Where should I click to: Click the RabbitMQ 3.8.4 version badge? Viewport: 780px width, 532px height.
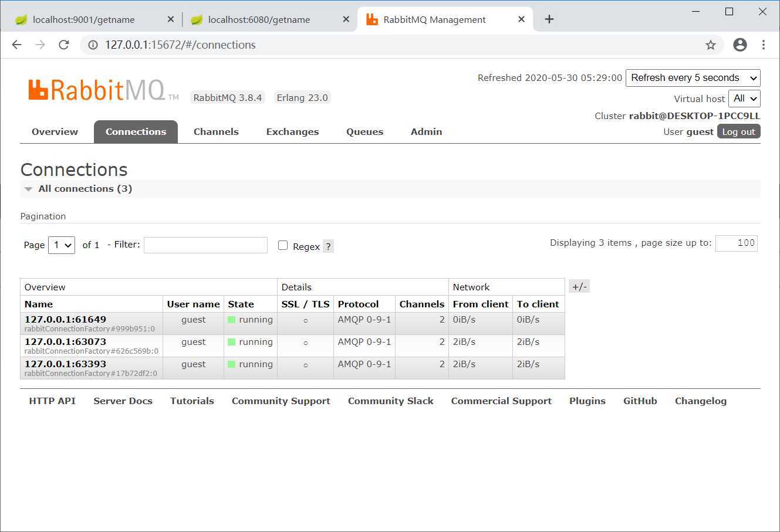[228, 98]
